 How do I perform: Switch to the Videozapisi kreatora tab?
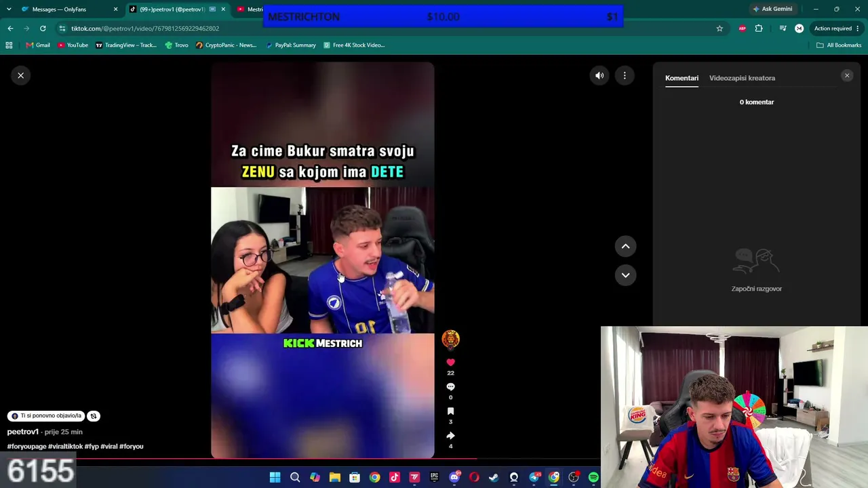point(742,78)
